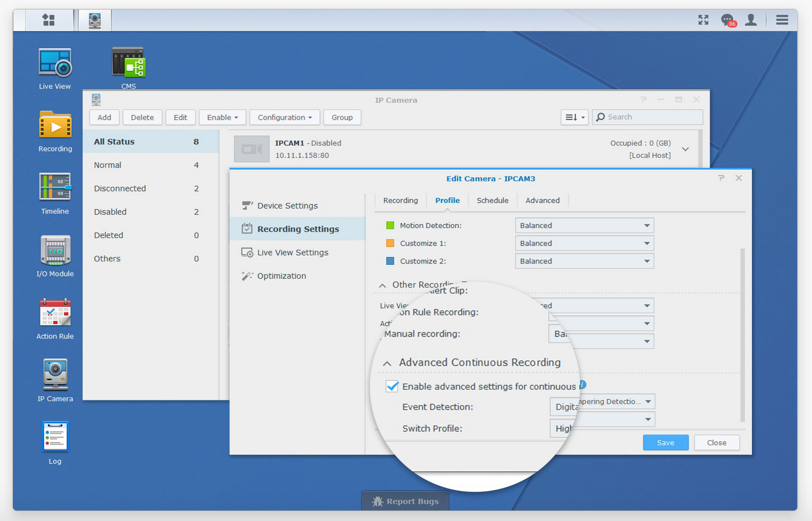Open the Customize 1 Balanced dropdown
Image resolution: width=812 pixels, height=521 pixels.
pyautogui.click(x=584, y=244)
